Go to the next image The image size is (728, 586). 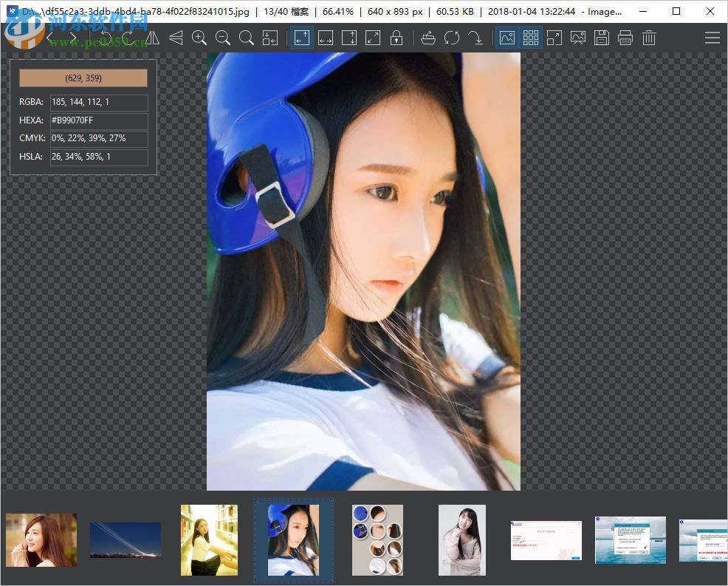click(72, 37)
